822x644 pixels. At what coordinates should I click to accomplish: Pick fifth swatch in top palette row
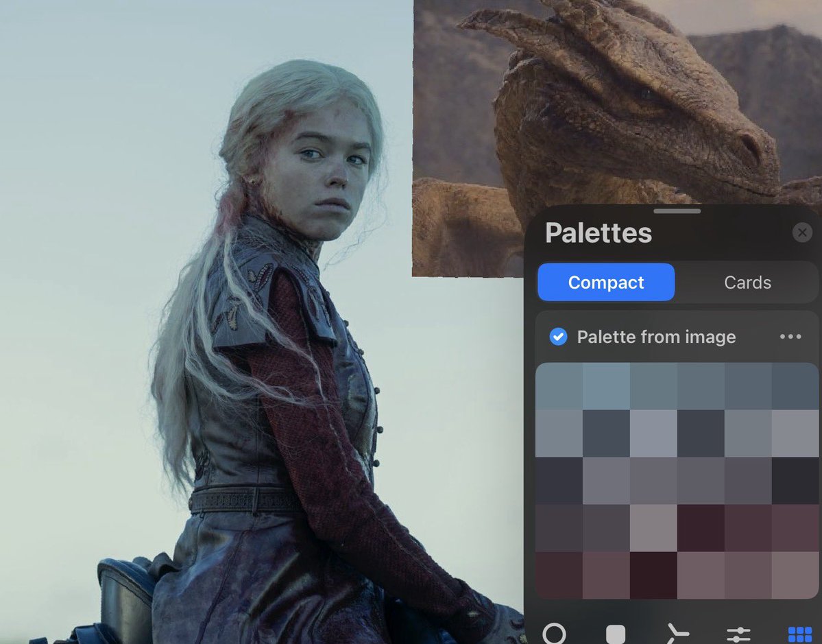point(747,386)
